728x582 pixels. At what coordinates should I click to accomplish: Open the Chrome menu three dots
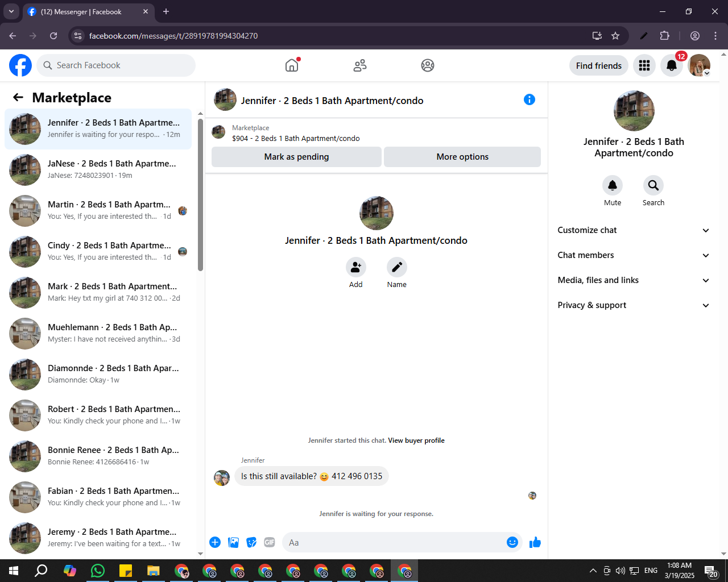pyautogui.click(x=715, y=36)
